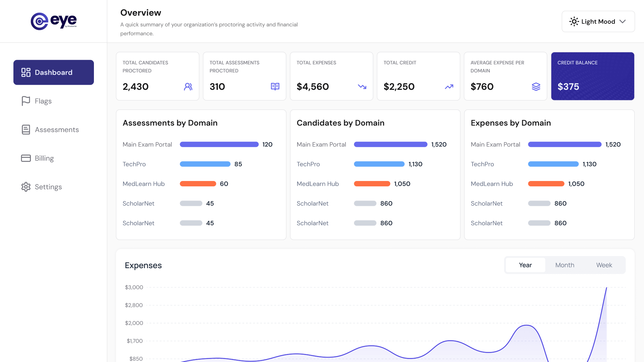
Task: Open the Dashboard menu item
Action: point(54,72)
